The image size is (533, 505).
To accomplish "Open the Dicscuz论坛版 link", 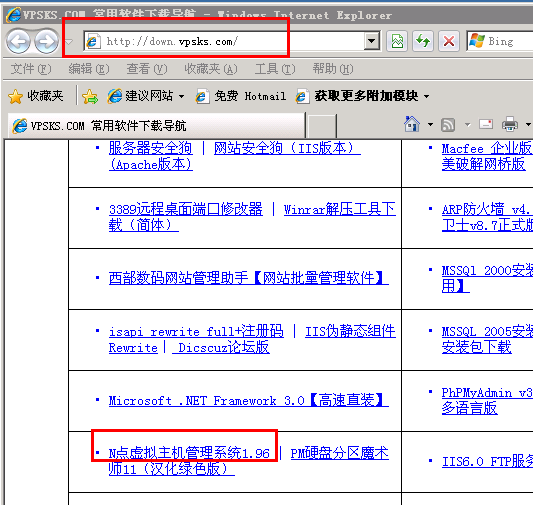I will [x=221, y=347].
